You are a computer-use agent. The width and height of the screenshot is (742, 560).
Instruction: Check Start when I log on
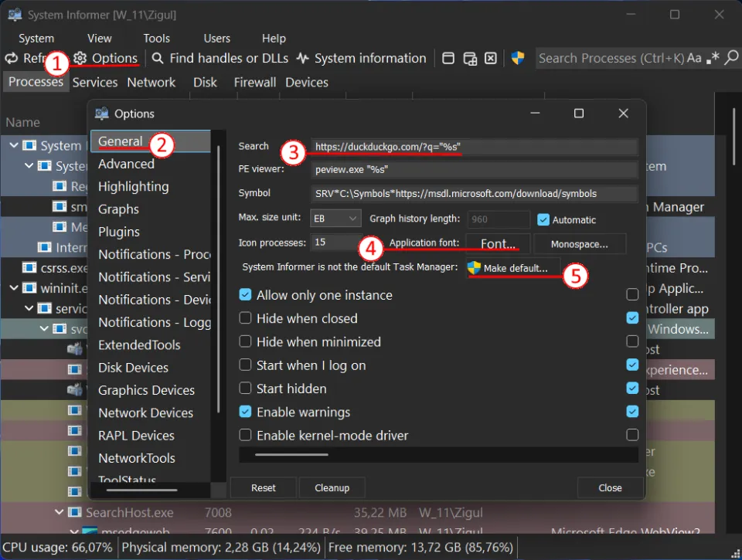245,365
